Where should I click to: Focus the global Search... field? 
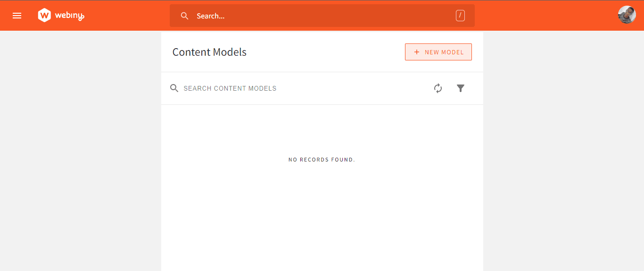click(322, 16)
